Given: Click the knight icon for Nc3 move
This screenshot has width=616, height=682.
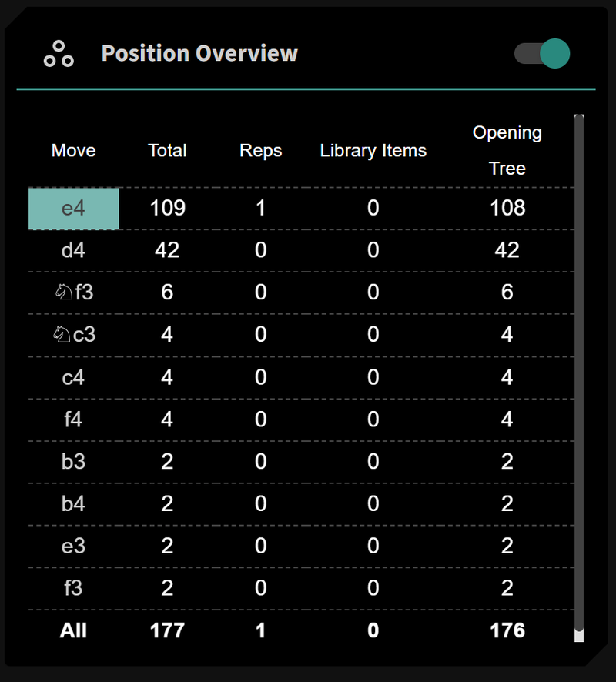Looking at the screenshot, I should (62, 335).
